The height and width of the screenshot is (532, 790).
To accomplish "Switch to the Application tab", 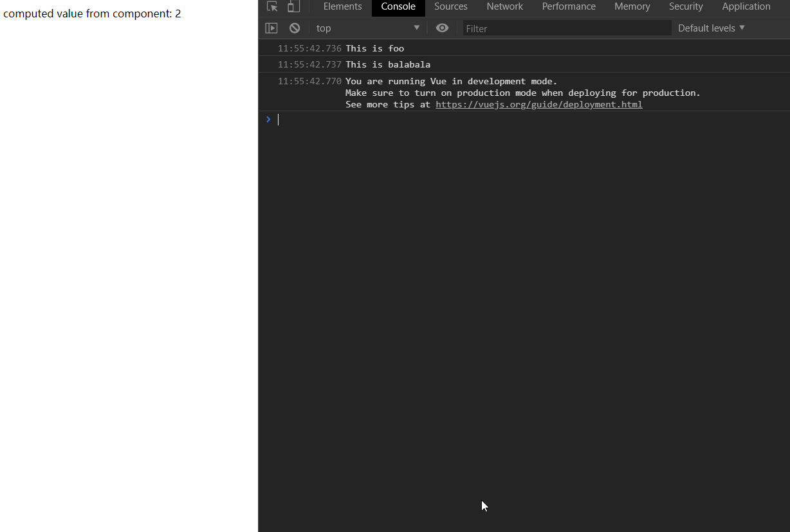I will 746,6.
